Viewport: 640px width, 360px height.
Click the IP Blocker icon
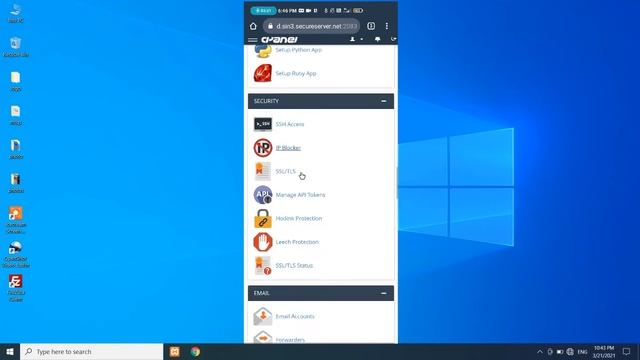coord(262,148)
